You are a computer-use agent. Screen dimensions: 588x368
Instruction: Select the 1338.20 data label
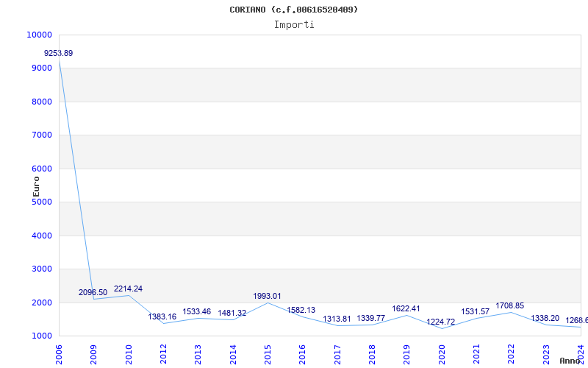[x=545, y=318]
